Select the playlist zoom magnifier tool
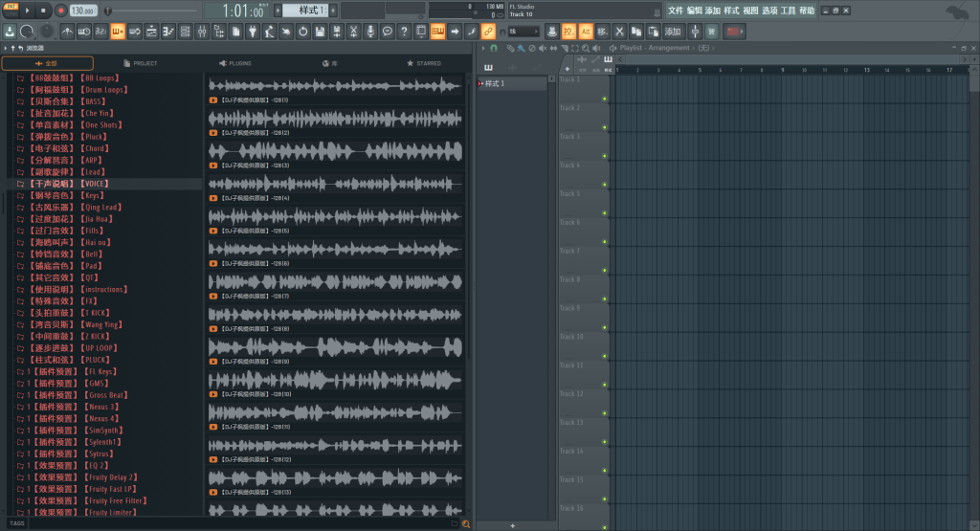 [586, 48]
